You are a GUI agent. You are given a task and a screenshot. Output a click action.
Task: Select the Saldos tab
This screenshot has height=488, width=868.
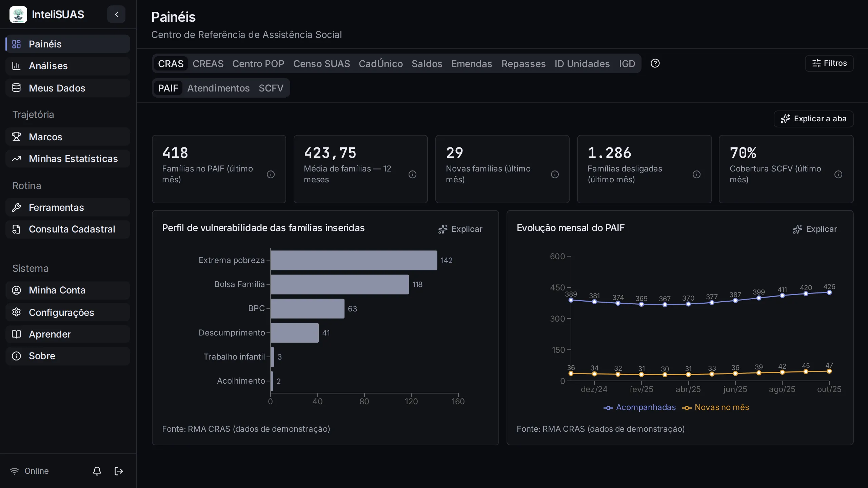(427, 64)
